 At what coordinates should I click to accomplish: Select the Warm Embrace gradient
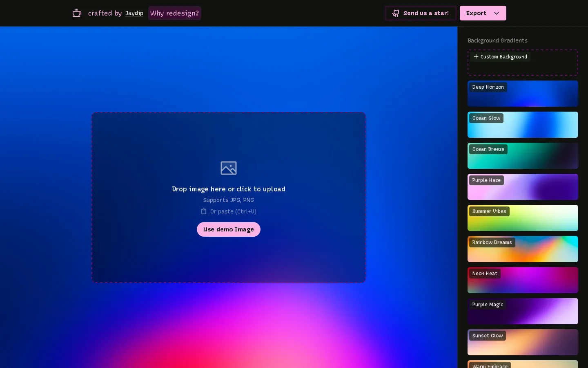point(523,364)
